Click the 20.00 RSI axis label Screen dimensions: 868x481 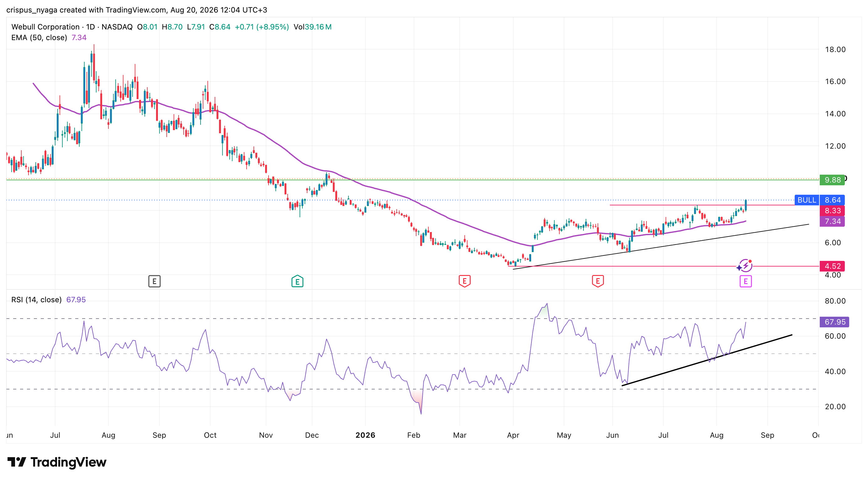coord(835,406)
